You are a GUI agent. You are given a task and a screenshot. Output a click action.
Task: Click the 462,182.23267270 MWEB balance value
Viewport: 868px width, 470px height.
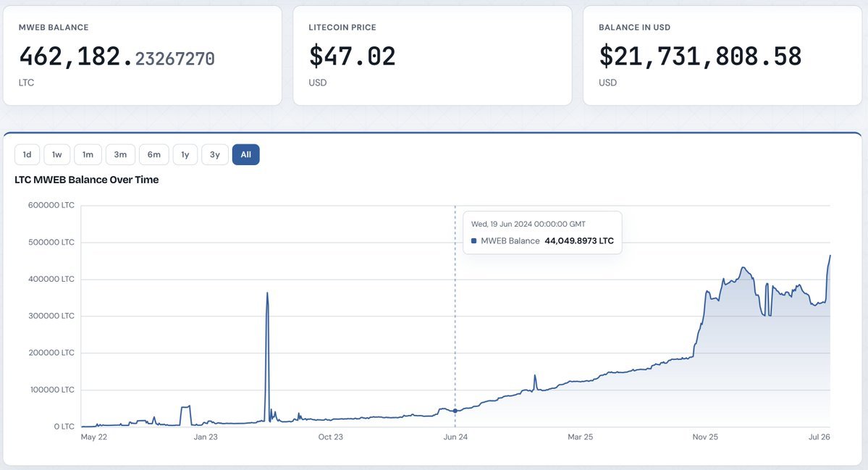tap(117, 56)
